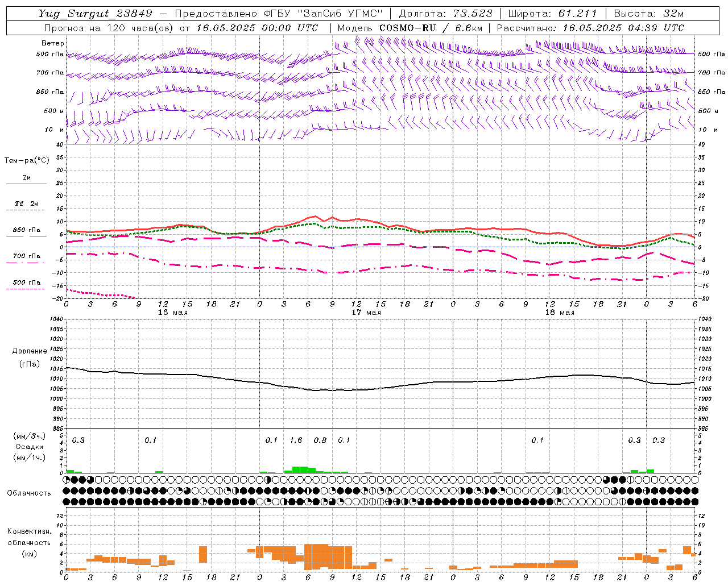
Task: Click the "Ветер" wind panel label
Action: tap(53, 43)
